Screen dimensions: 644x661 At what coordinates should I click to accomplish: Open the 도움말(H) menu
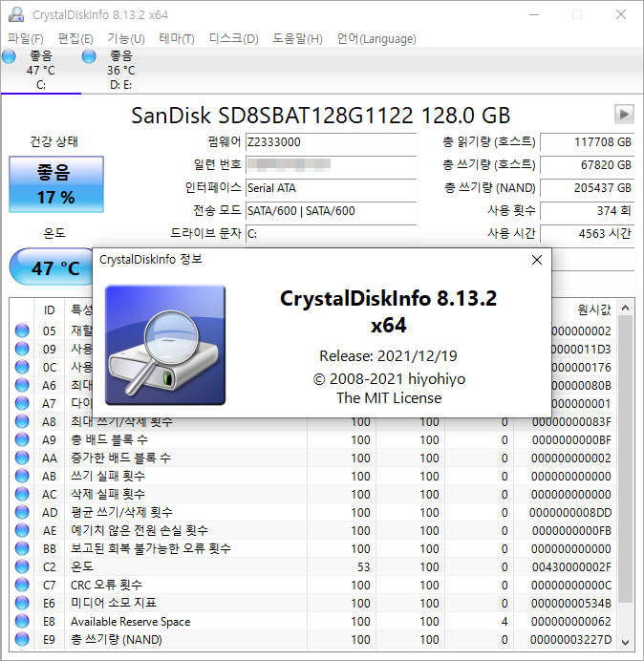(297, 39)
